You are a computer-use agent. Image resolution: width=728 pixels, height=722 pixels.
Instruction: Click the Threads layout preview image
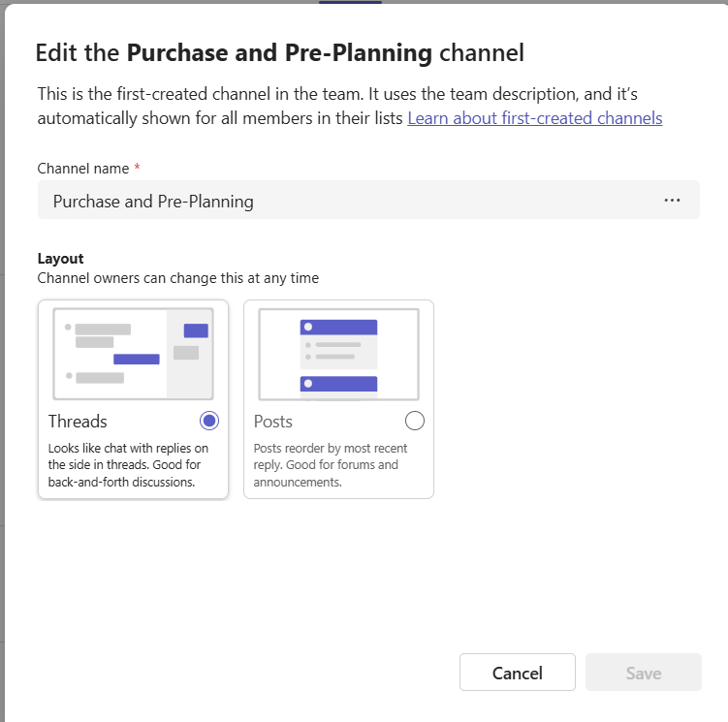133,354
